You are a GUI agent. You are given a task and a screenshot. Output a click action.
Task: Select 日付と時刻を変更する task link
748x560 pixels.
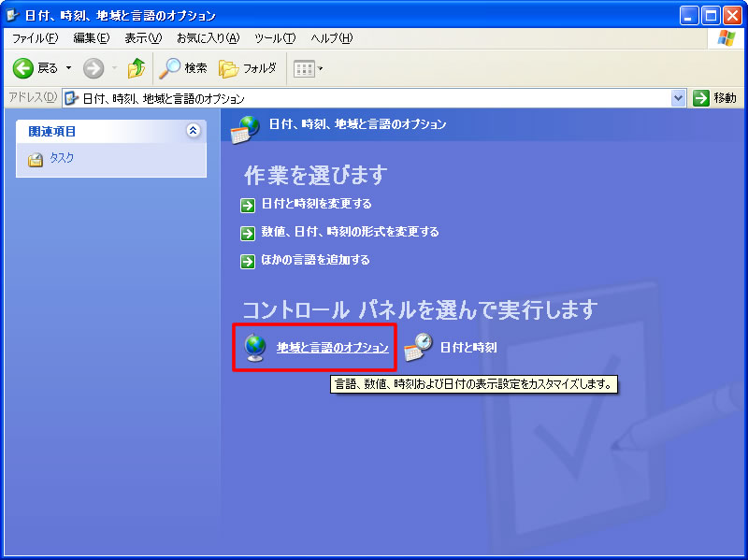point(317,204)
